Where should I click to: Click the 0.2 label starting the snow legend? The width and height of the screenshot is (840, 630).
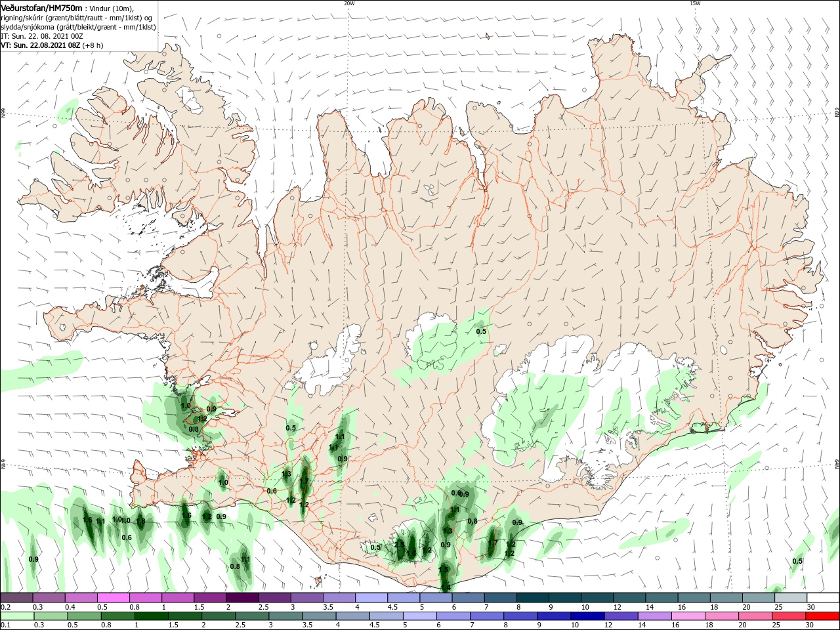(5, 607)
